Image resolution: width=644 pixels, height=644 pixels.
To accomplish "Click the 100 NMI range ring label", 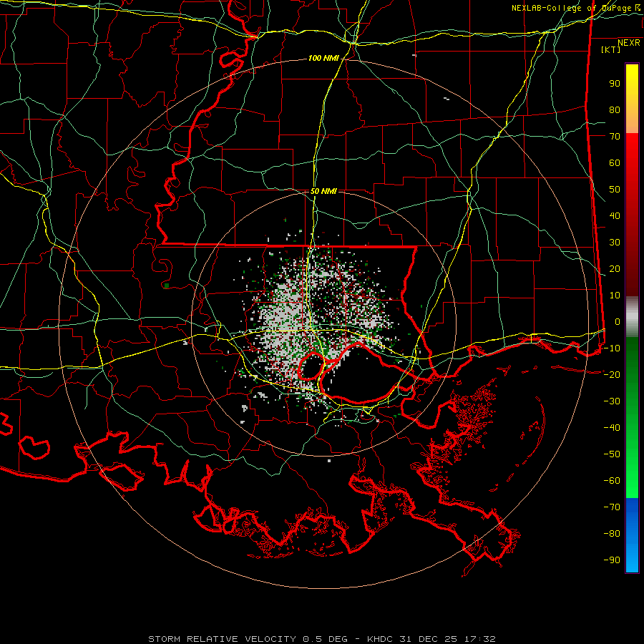I will 323,59.
